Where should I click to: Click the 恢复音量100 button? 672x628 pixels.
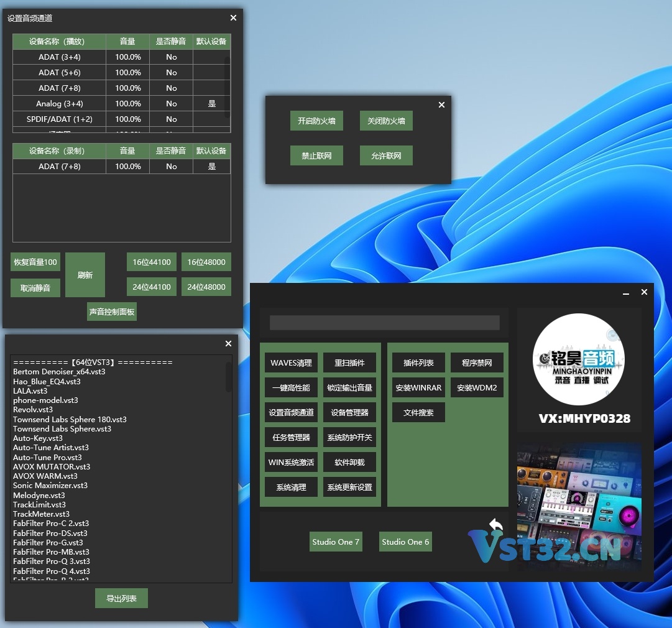(35, 262)
